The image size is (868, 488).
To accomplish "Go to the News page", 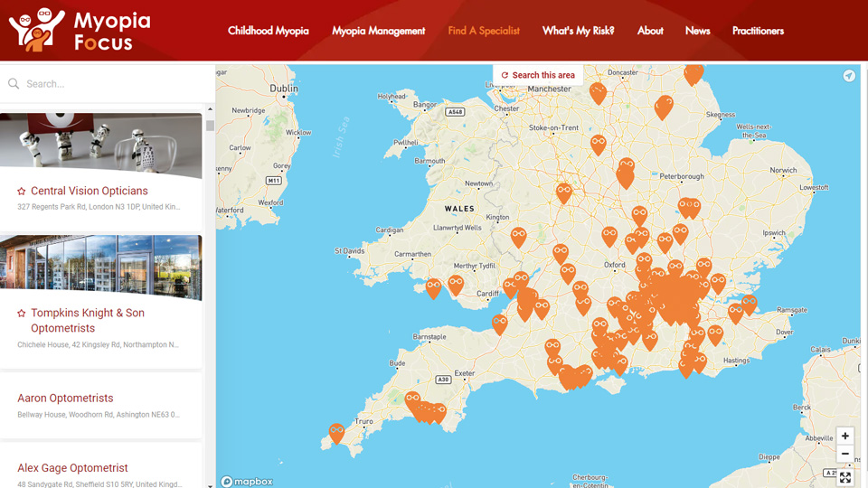I will coord(697,31).
